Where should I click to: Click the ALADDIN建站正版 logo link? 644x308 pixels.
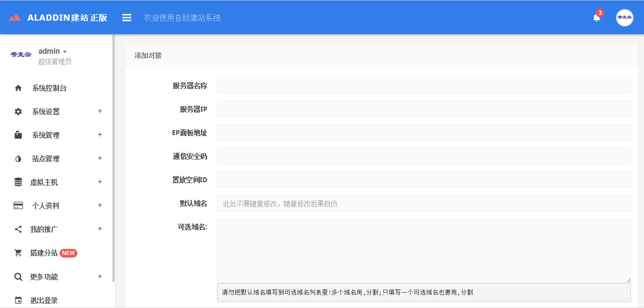click(x=58, y=18)
